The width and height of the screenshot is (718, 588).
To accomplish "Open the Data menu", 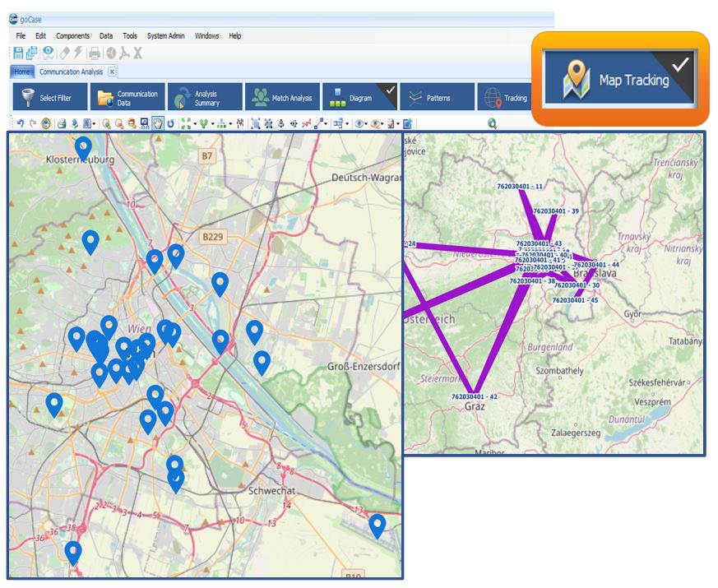I will tap(106, 35).
